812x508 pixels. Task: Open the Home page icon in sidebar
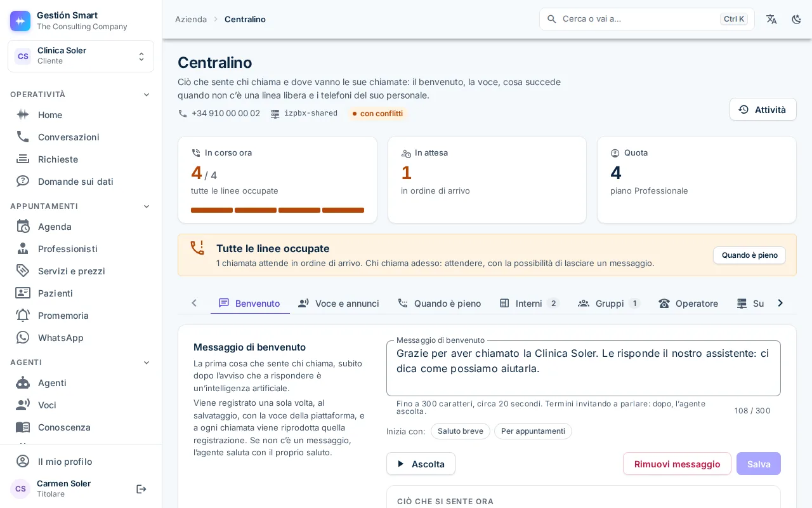pyautogui.click(x=23, y=115)
